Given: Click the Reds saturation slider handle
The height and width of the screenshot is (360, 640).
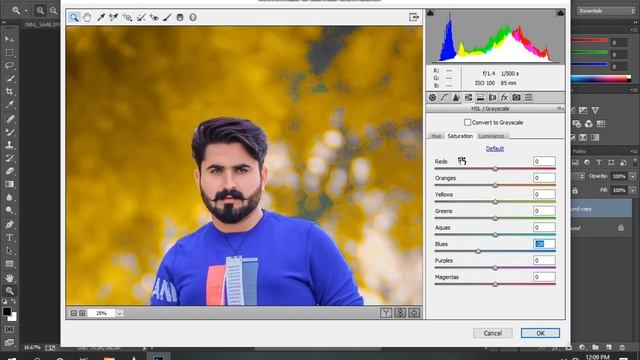Looking at the screenshot, I should coord(495,169).
